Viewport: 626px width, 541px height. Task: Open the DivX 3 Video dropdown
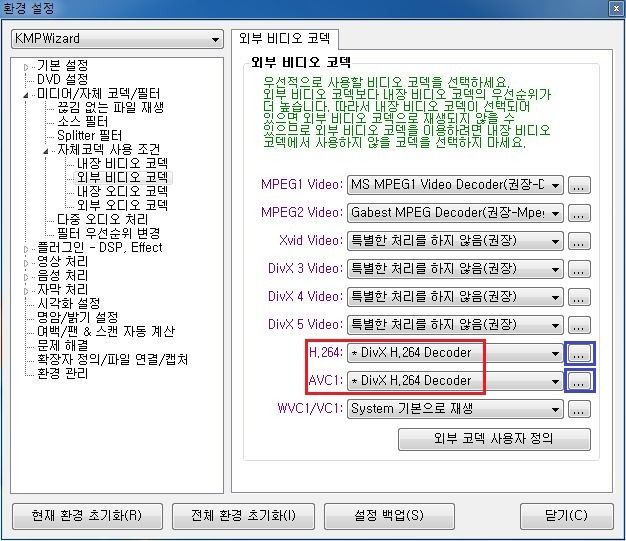[x=455, y=269]
